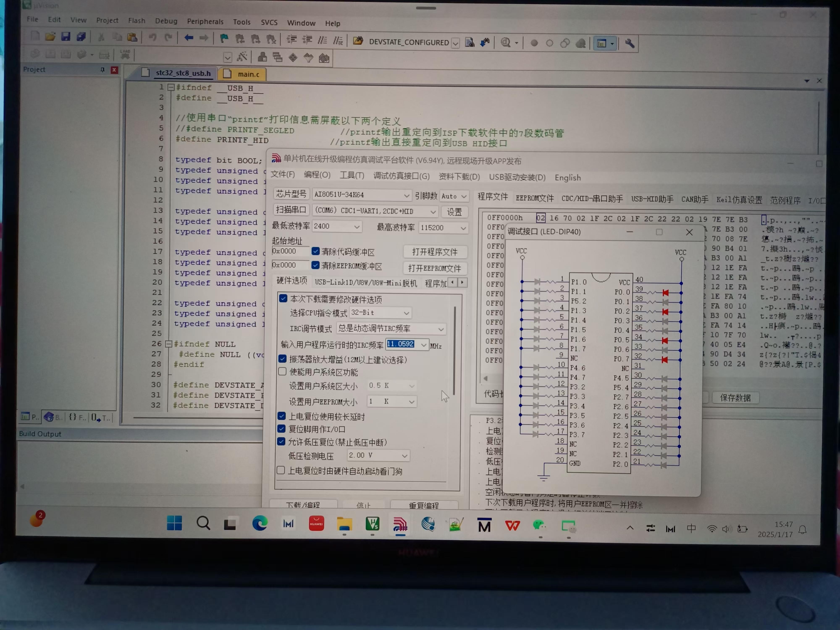Toggle 振荡器放大增益 checkbox
Screen dimensions: 840x630
click(282, 358)
